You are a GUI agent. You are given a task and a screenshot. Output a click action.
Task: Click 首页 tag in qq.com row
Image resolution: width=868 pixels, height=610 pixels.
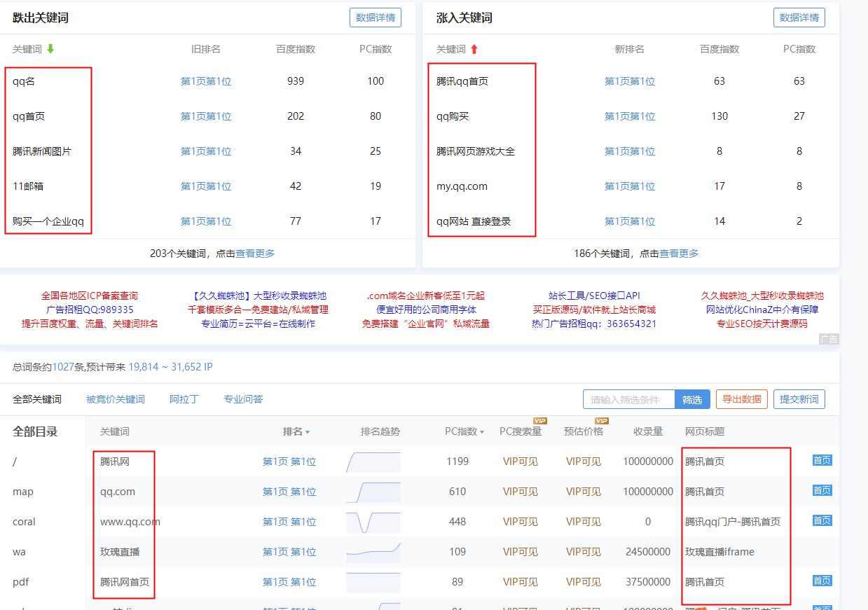pyautogui.click(x=822, y=490)
